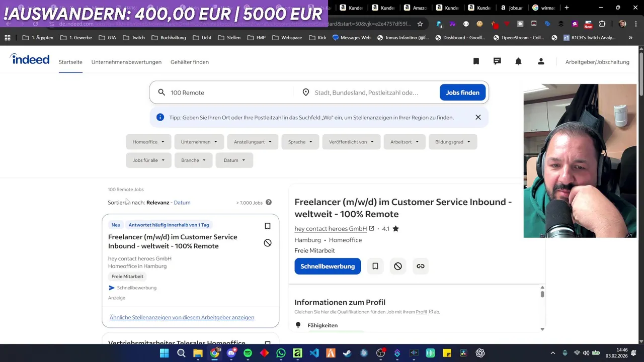Expand the Sprache filter dropdown
The image size is (644, 362).
[x=300, y=142]
